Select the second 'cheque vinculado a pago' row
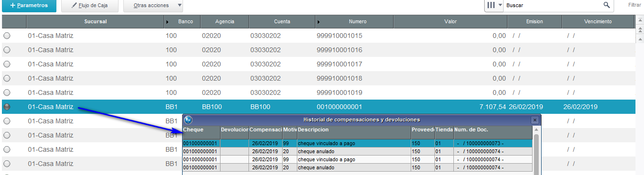The width and height of the screenshot is (644, 175). pyautogui.click(x=357, y=159)
